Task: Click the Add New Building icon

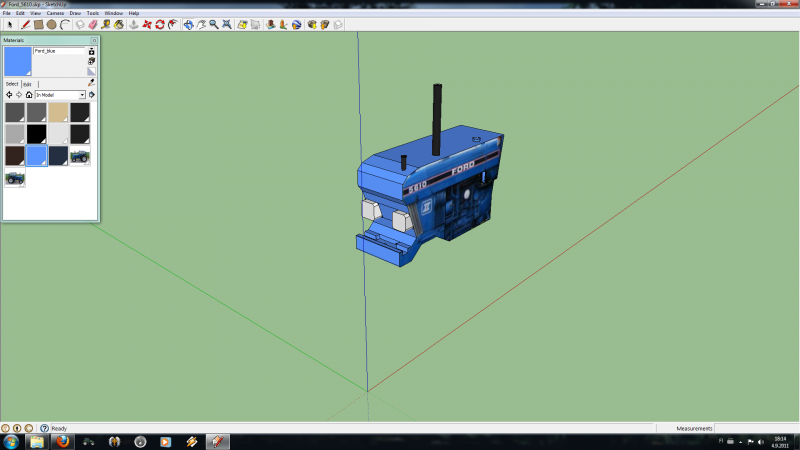Action: pyautogui.click(x=271, y=24)
